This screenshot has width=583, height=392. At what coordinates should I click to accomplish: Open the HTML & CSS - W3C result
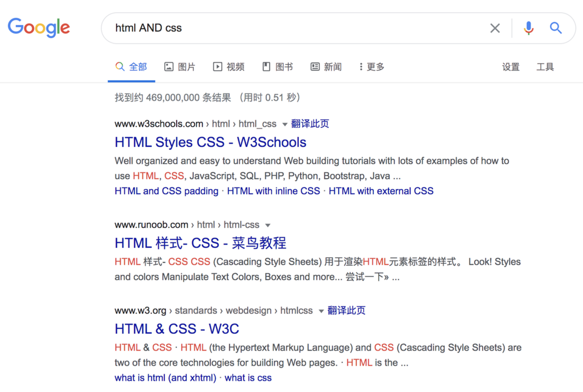(x=177, y=329)
